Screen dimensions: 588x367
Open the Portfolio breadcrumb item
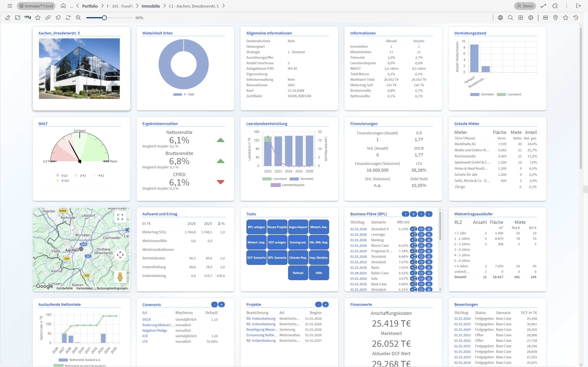click(x=90, y=6)
